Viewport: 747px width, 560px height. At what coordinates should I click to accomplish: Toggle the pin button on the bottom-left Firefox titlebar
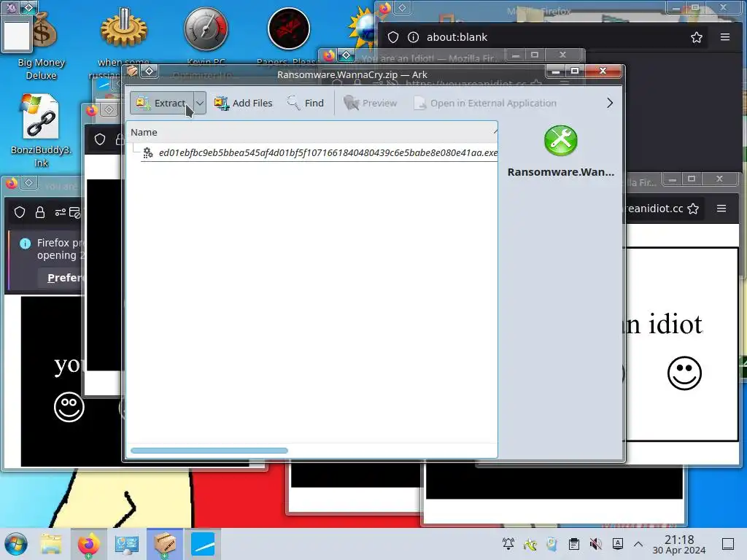point(29,183)
